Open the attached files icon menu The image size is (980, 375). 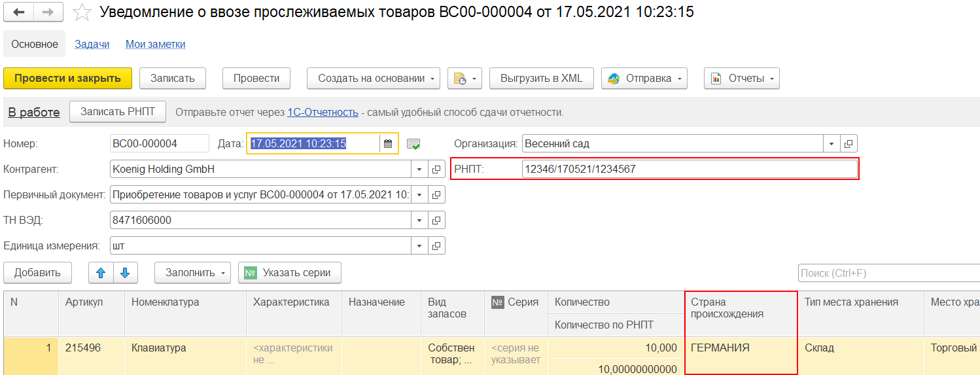pyautogui.click(x=464, y=79)
